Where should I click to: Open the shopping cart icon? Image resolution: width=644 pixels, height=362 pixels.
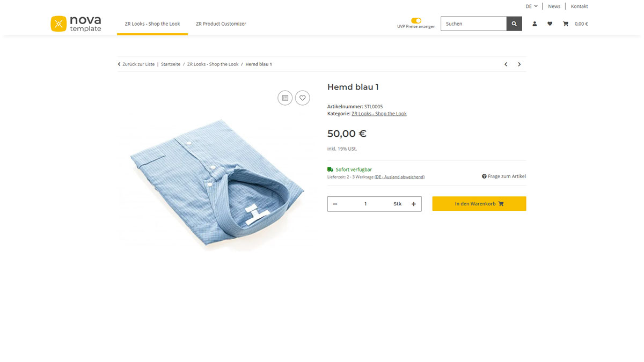click(566, 24)
